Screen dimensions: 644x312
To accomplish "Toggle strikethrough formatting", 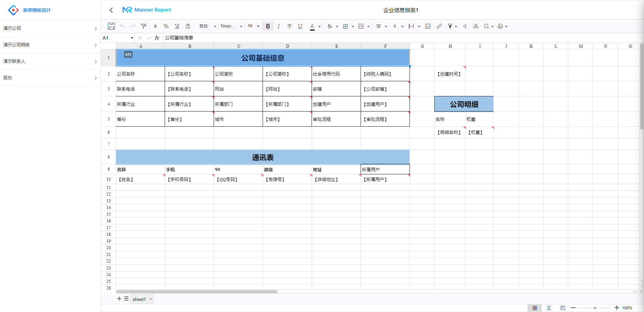I will [289, 26].
